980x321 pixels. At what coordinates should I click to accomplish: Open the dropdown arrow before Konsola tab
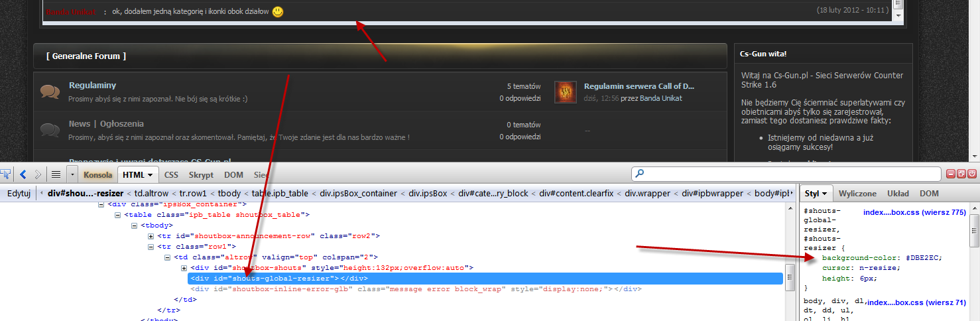point(72,174)
